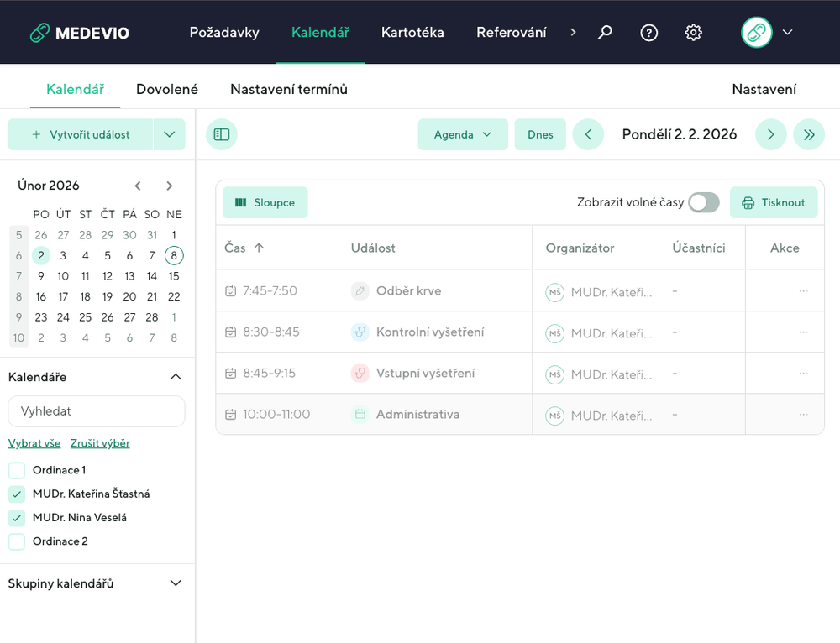The height and width of the screenshot is (643, 840).
Task: Go to next day arrow
Action: point(770,134)
